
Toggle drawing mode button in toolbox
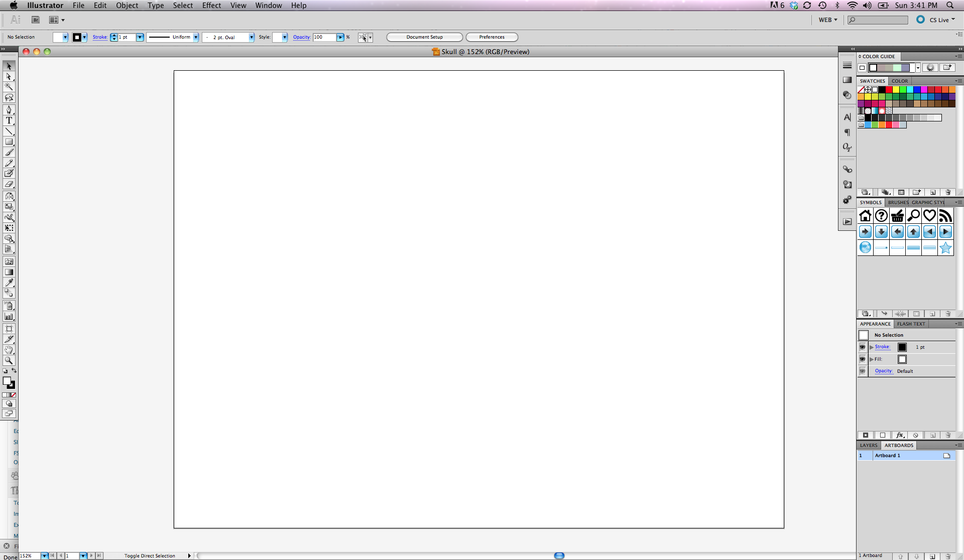click(9, 403)
